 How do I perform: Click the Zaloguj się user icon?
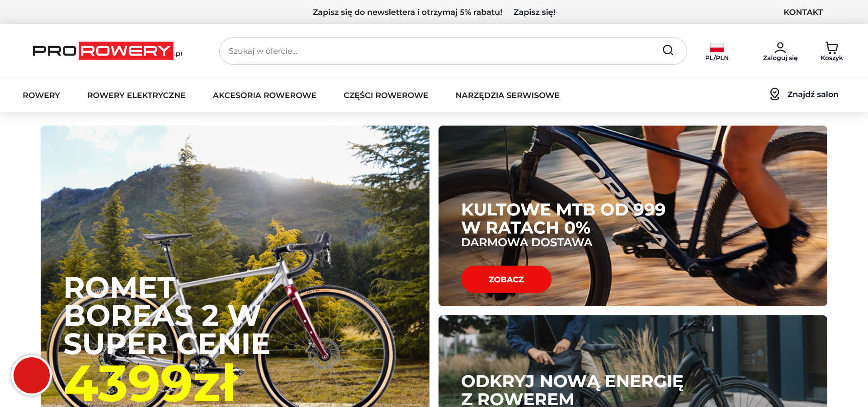click(780, 47)
